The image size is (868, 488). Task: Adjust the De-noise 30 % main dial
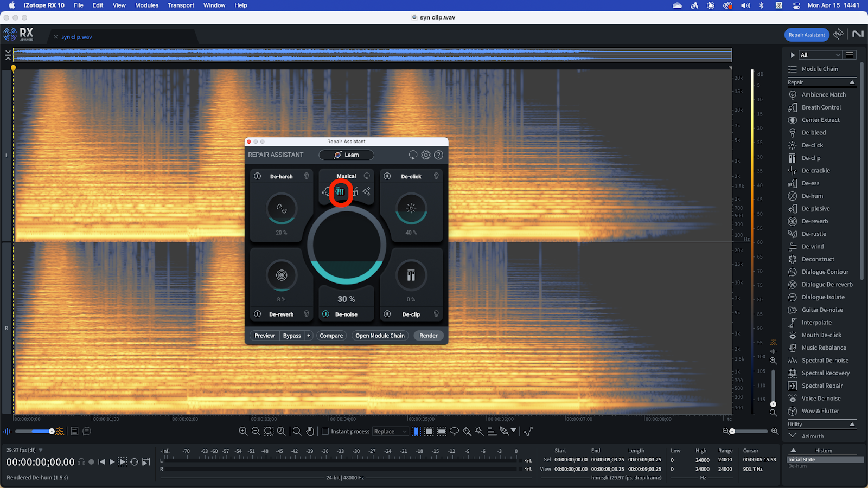click(346, 245)
